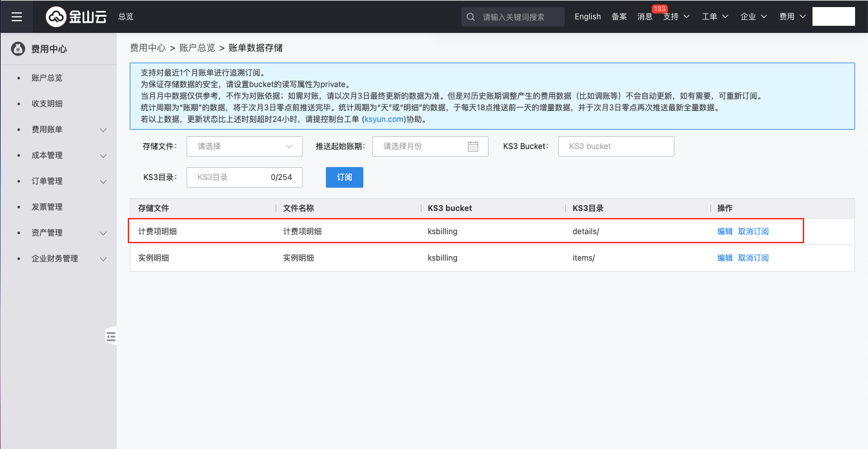Open the hamburger navigation menu
The width and height of the screenshot is (868, 449).
pyautogui.click(x=17, y=17)
